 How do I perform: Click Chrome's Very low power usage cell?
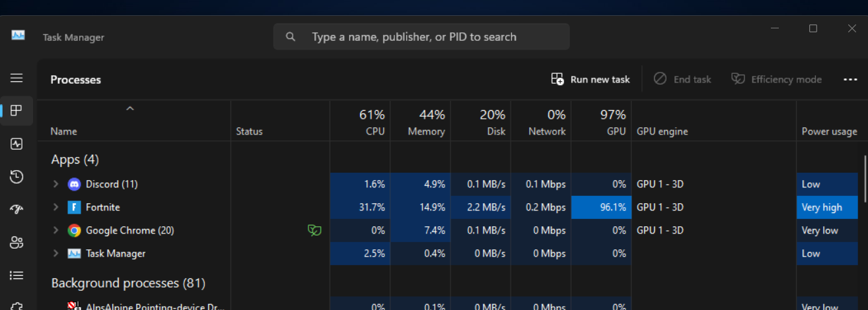(x=827, y=230)
